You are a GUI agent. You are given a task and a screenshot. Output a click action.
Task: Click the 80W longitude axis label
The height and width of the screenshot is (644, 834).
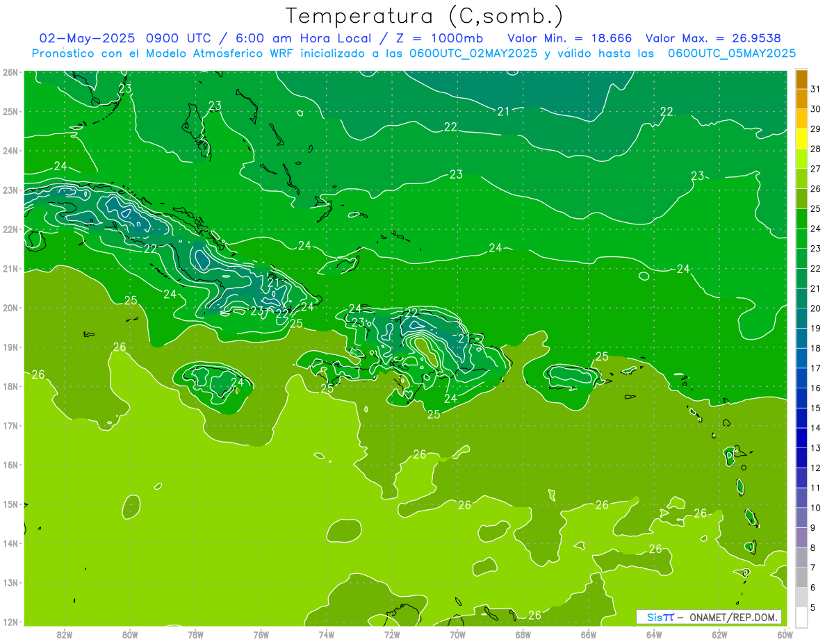click(x=130, y=635)
